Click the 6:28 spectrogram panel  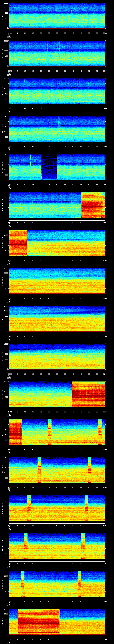pos(57,280)
